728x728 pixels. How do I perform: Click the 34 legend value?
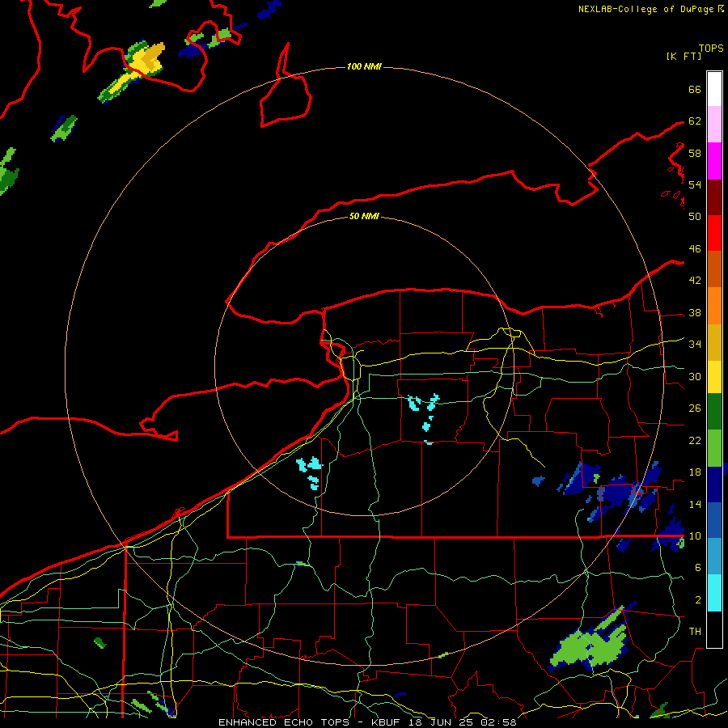coord(695,345)
